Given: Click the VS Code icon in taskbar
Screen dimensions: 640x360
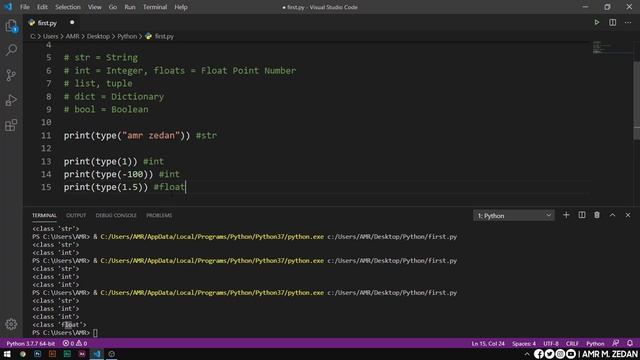Looking at the screenshot, I should tap(97, 354).
